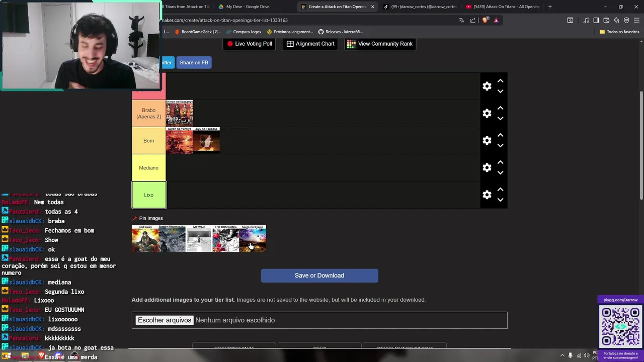Select the Jiyu no Tsubasa thumbnail
Viewport: 644px width, 362px height.
(206, 140)
